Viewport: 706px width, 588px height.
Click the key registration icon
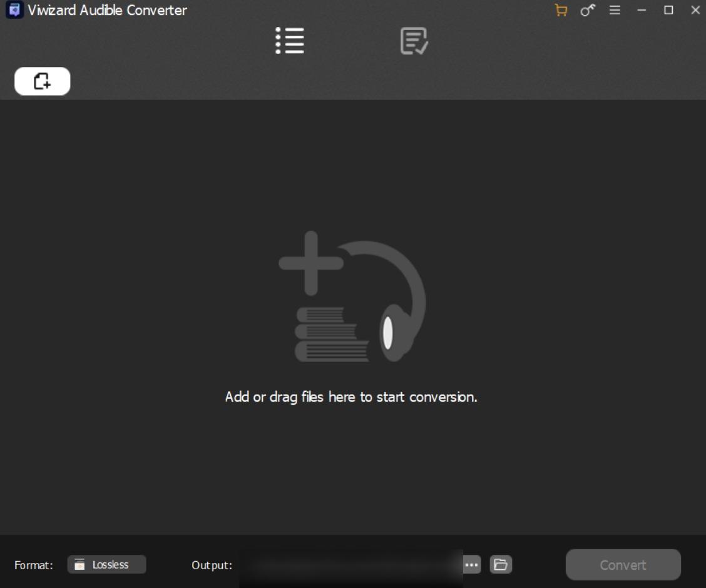588,10
